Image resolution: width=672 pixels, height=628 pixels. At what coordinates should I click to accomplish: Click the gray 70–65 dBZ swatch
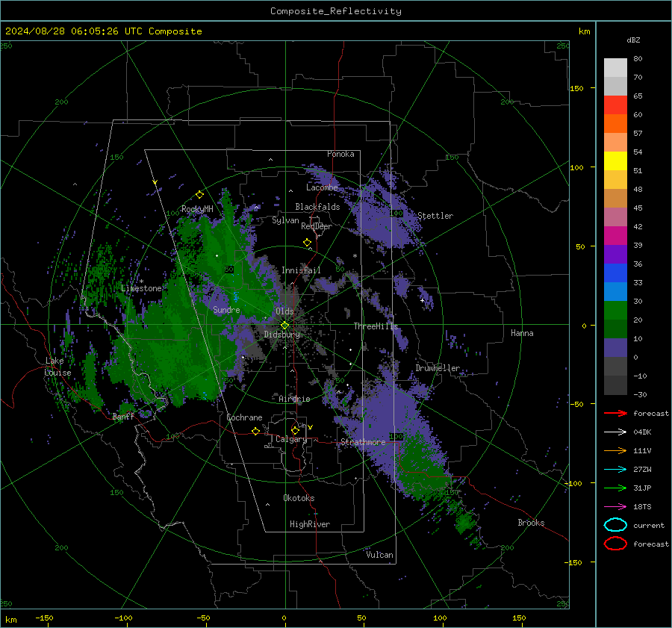615,87
